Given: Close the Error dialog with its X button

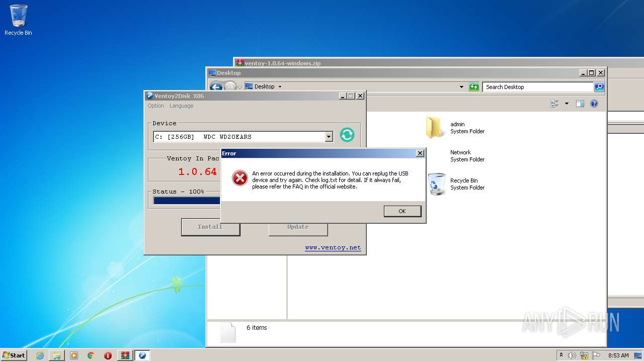Looking at the screenshot, I should [x=420, y=153].
